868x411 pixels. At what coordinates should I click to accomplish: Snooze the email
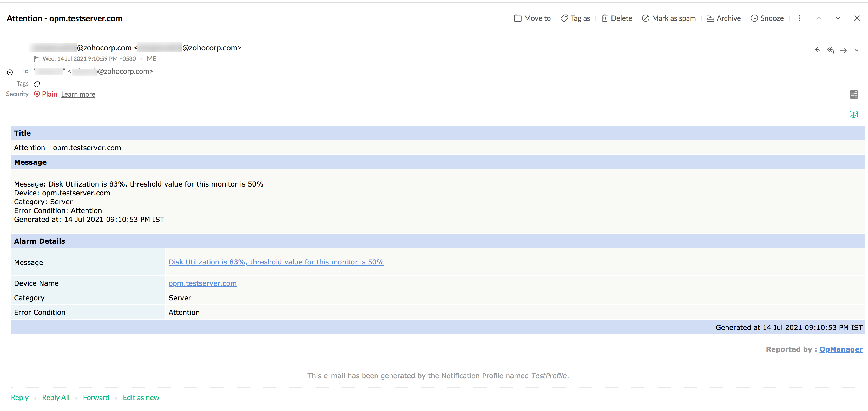(767, 18)
